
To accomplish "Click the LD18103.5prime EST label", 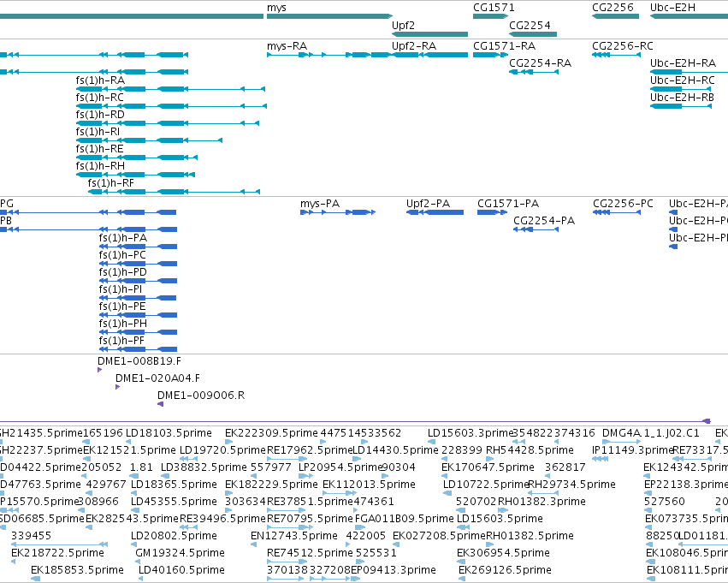I will 169,433.
